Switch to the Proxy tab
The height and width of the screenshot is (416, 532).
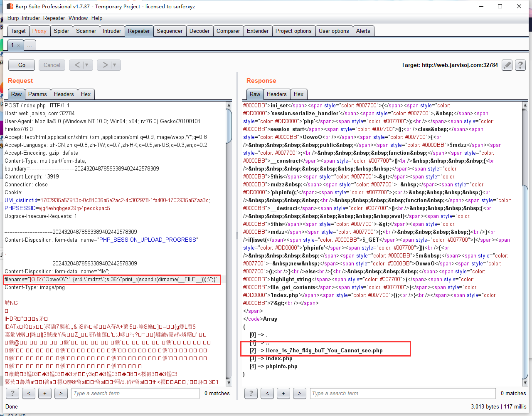pyautogui.click(x=39, y=31)
